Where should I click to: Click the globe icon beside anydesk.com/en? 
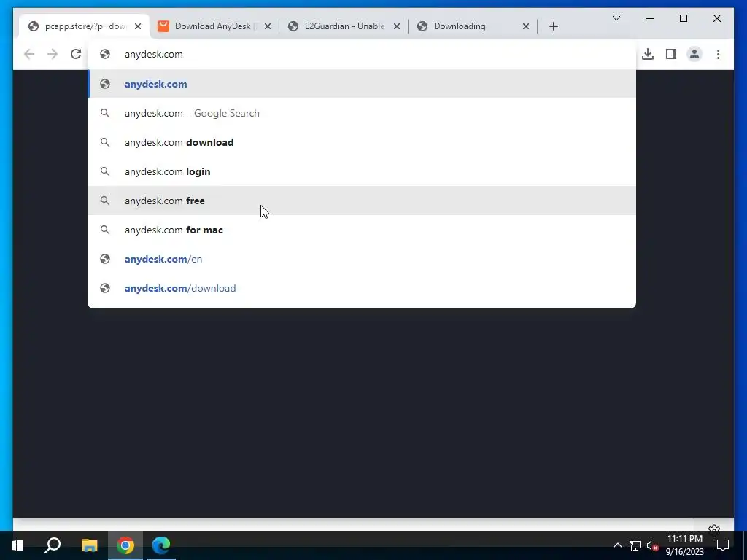[105, 259]
